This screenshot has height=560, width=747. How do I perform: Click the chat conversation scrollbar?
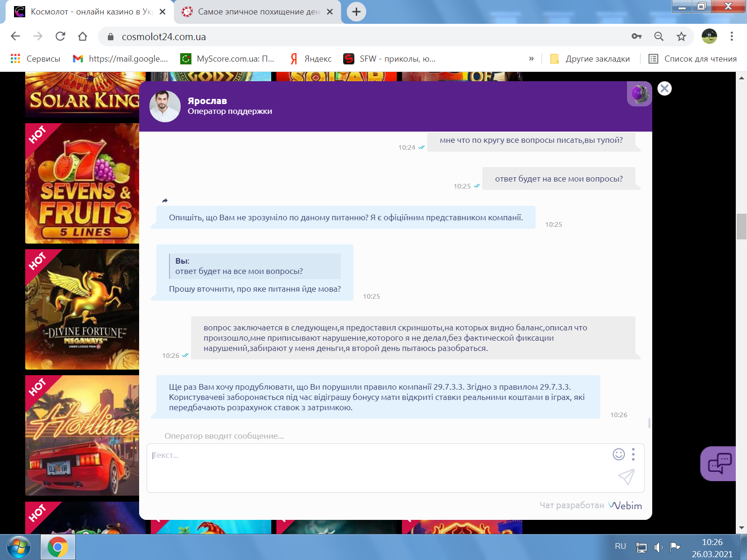(649, 423)
